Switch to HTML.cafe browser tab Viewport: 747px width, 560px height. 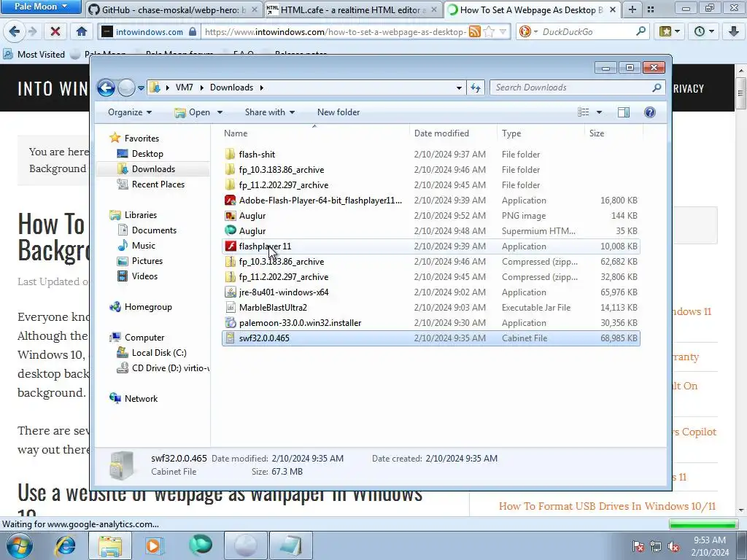pos(352,9)
